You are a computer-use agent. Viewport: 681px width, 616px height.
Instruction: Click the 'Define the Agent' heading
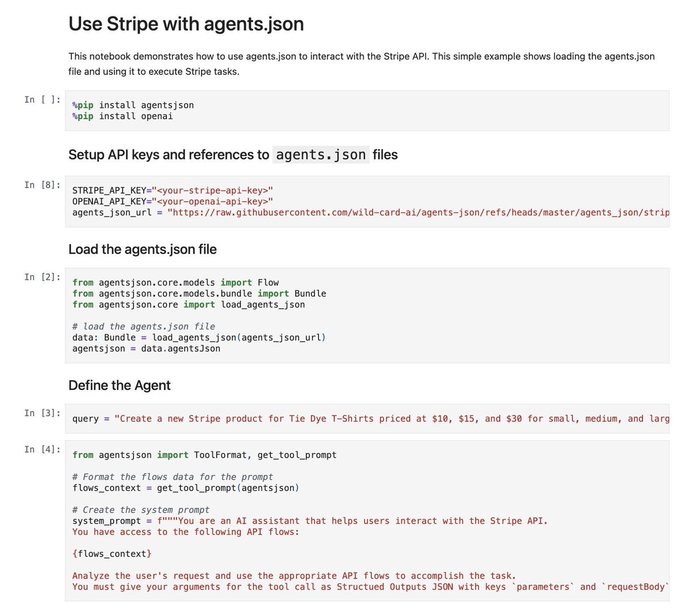(119, 385)
